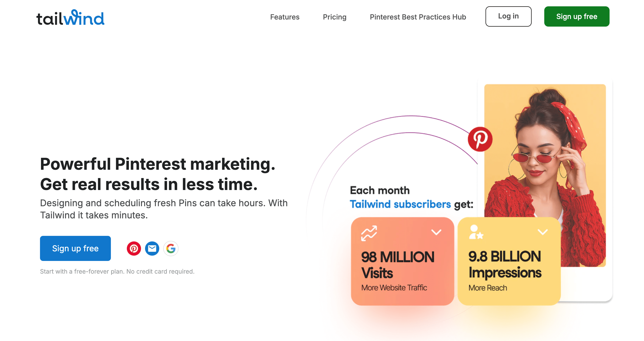Click the Tailwind subscribers blue text
The height and width of the screenshot is (341, 644).
400,204
